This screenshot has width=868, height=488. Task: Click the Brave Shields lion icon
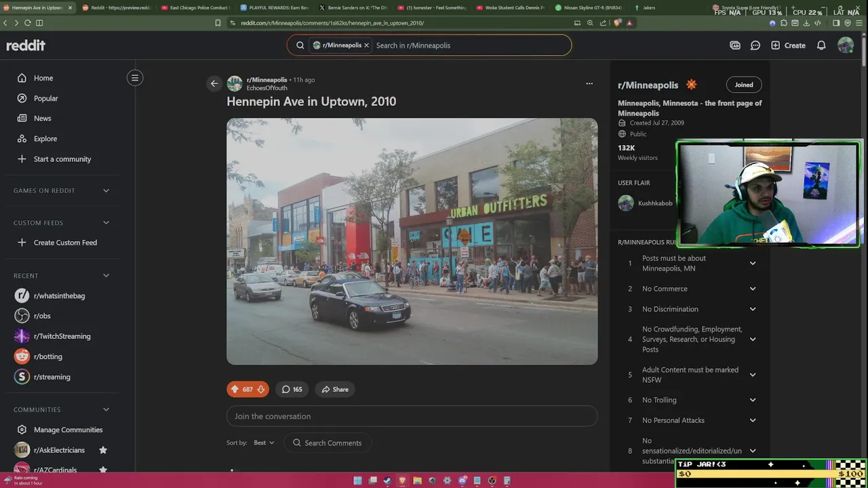tap(617, 22)
